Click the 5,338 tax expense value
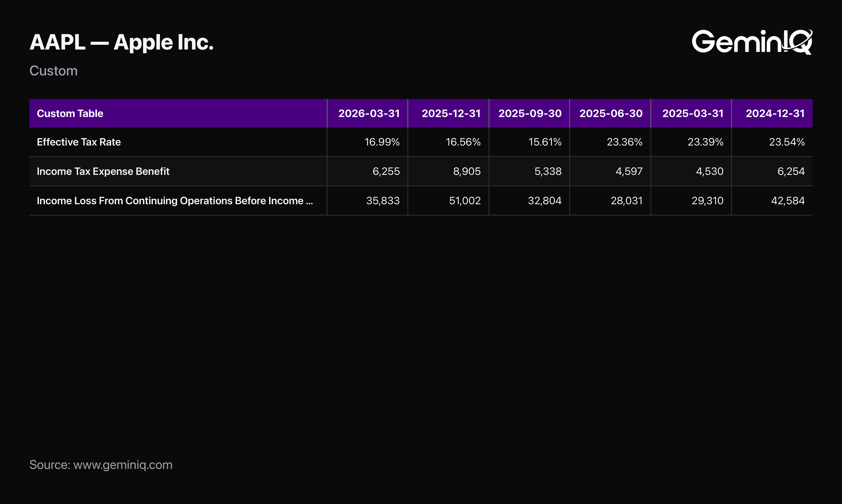Viewport: 842px width, 504px height. pos(548,171)
